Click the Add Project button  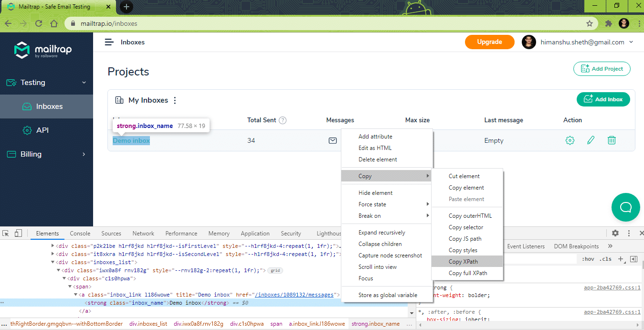pyautogui.click(x=602, y=69)
